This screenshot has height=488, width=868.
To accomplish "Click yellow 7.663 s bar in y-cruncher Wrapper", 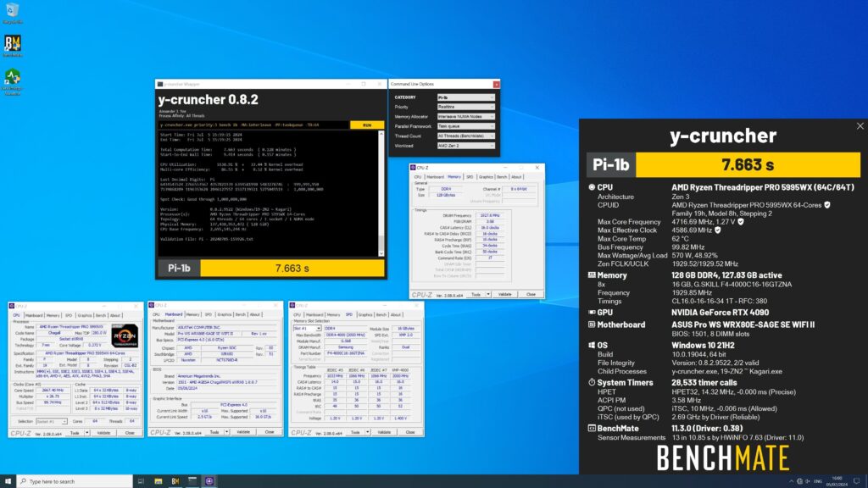I will (292, 269).
